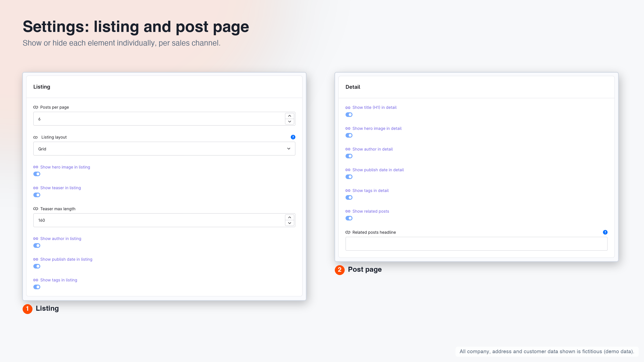
Task: Click the Related posts headline text field
Action: pos(476,244)
